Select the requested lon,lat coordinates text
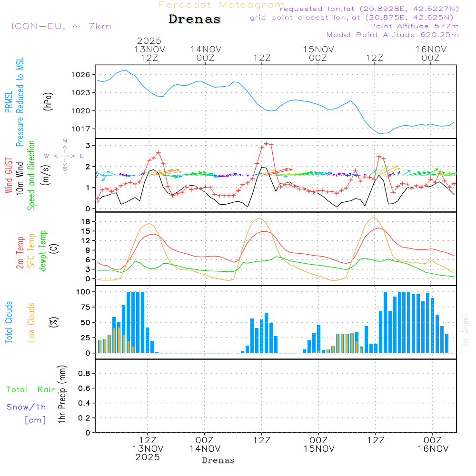Image resolution: width=476 pixels, height=476 pixels. pos(369,9)
